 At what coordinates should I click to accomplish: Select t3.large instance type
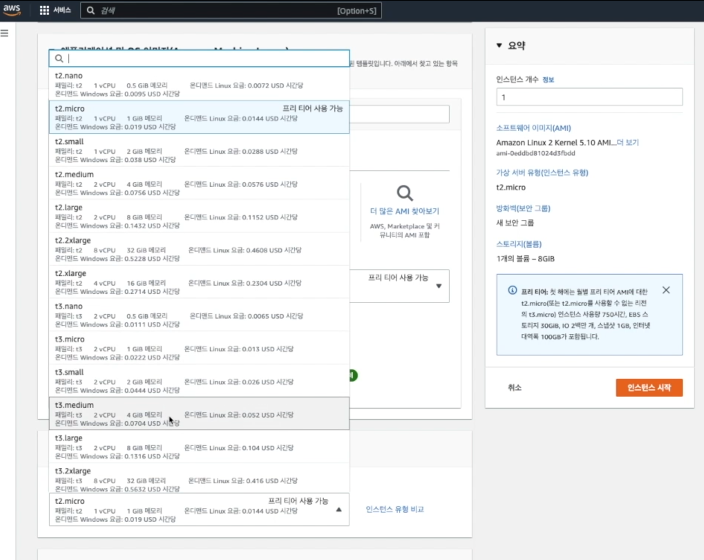coord(199,446)
